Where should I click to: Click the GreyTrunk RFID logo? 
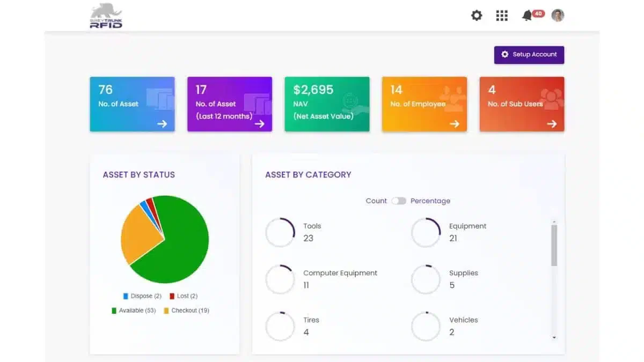click(106, 16)
